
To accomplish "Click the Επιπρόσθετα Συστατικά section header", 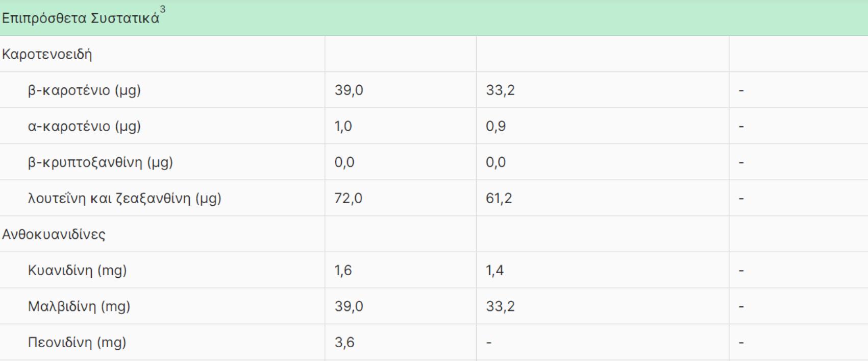I will coord(80,19).
